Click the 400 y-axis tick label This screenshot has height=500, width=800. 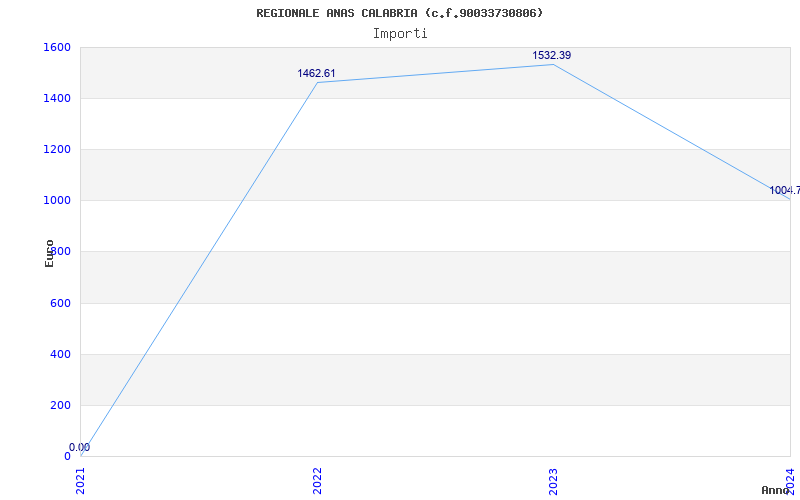(61, 354)
